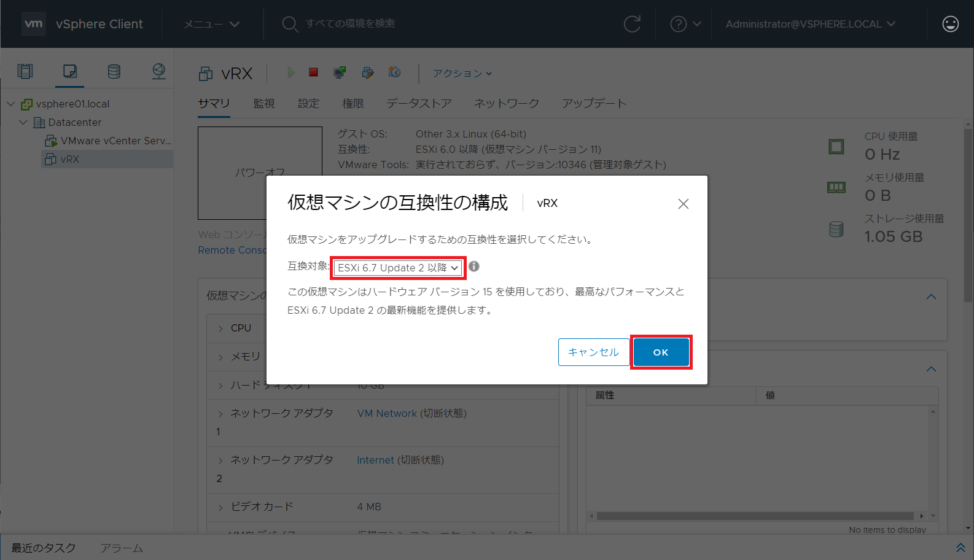Confirm the dialog with OK

click(x=661, y=352)
